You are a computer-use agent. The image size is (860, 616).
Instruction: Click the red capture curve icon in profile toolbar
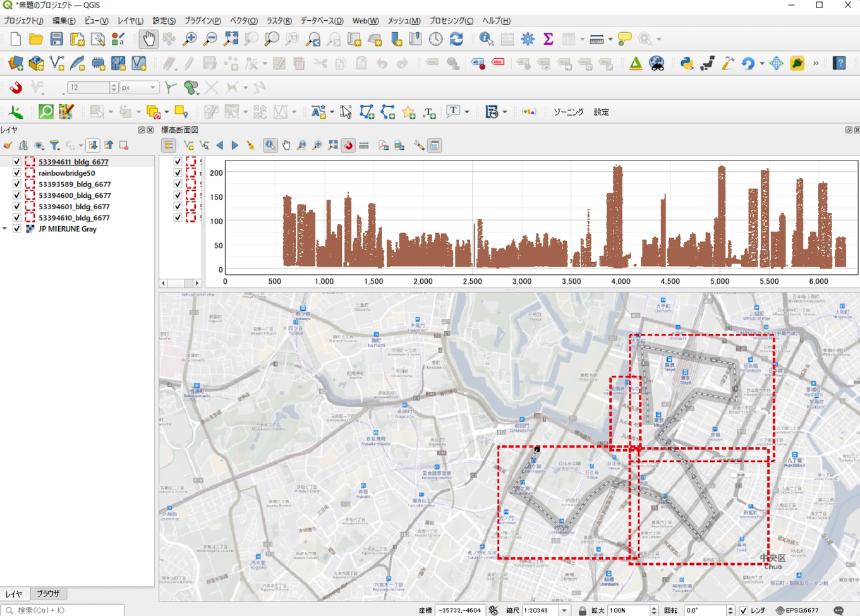coord(348,146)
